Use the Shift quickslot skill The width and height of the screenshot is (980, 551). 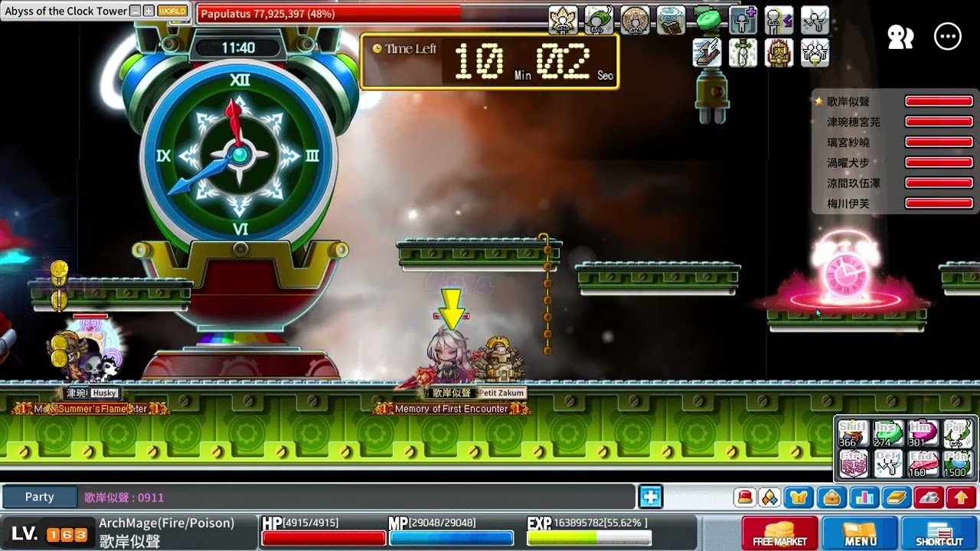click(x=853, y=433)
